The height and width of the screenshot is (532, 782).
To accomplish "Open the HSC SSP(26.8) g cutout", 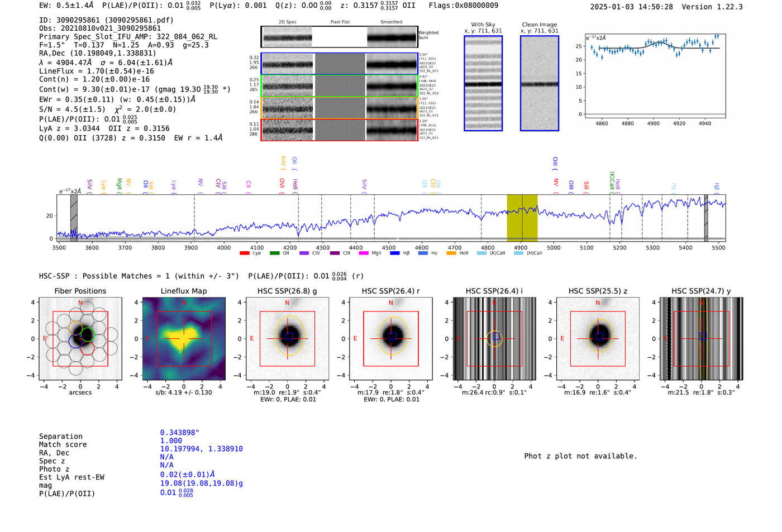I will tap(288, 339).
